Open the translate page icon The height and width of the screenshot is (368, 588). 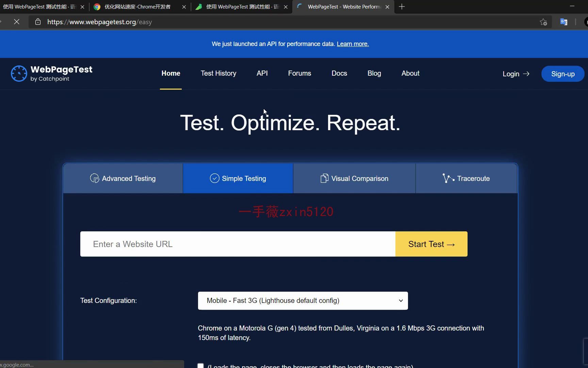tap(564, 22)
